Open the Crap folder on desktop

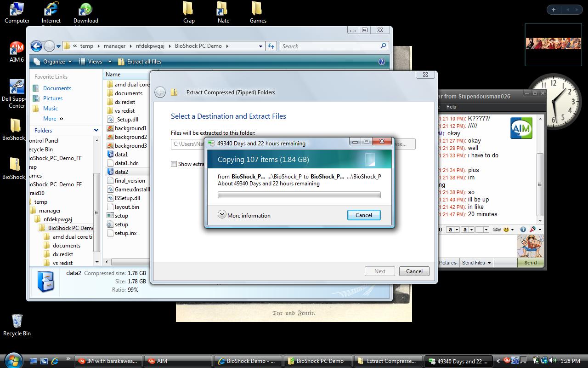(189, 12)
